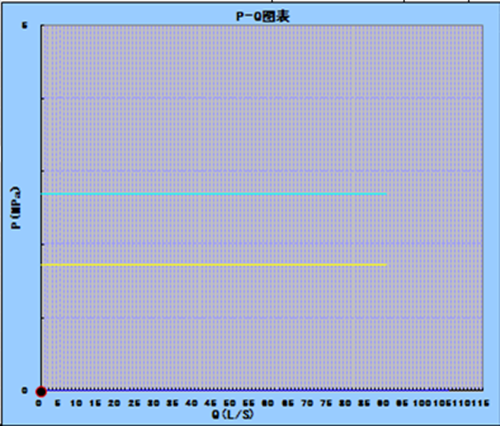Image resolution: width=500 pixels, height=426 pixels.
Task: Click x-axis tick label 100
Action: (422, 403)
